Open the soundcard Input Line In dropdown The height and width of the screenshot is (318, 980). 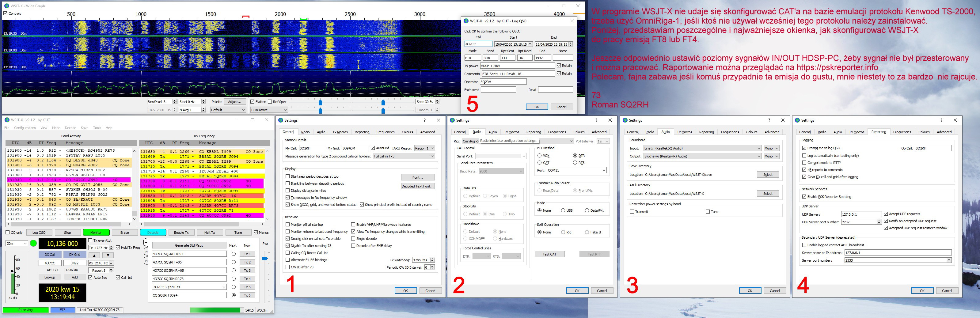click(x=702, y=148)
